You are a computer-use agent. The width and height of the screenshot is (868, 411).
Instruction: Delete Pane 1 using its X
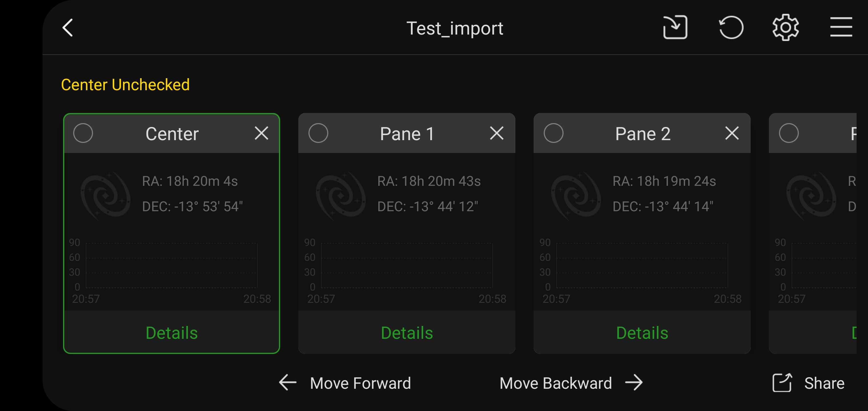tap(496, 133)
